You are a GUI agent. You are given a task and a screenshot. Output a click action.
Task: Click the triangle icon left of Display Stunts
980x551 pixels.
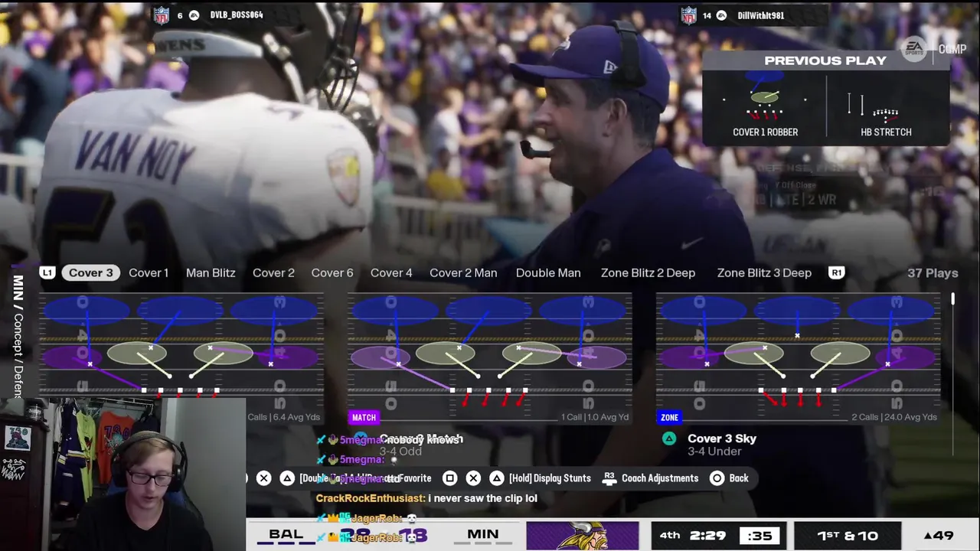tap(496, 478)
